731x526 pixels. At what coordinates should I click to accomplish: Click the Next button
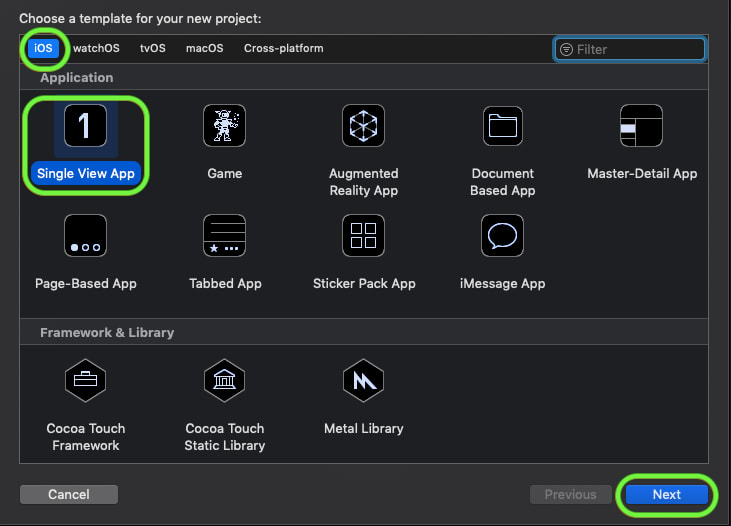(667, 494)
